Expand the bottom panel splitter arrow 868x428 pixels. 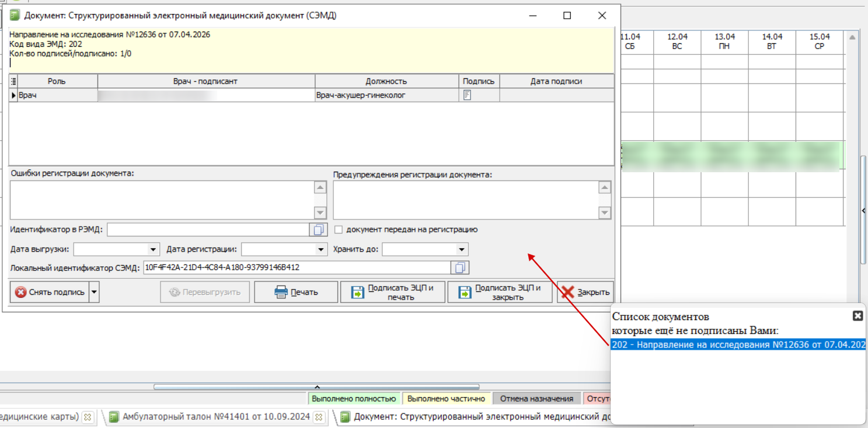tap(317, 387)
